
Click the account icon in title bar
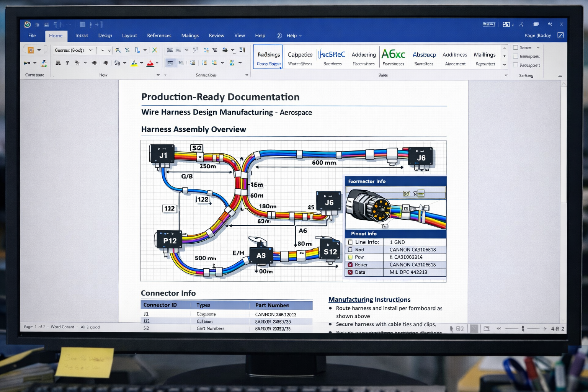(506, 24)
